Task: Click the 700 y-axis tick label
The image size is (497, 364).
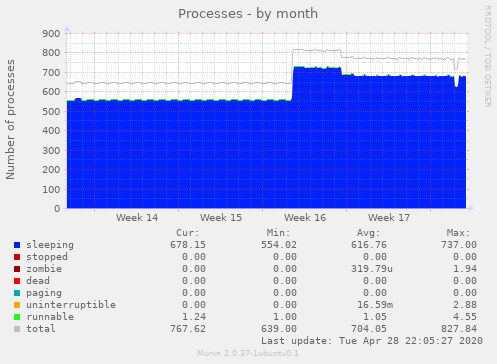Action: pos(51,72)
